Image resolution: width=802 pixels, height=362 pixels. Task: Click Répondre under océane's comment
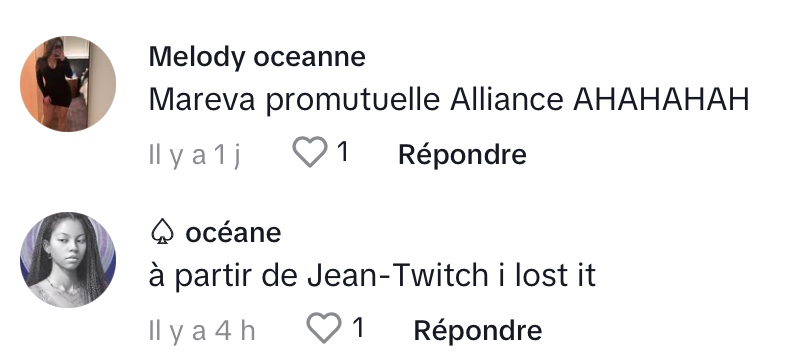478,330
